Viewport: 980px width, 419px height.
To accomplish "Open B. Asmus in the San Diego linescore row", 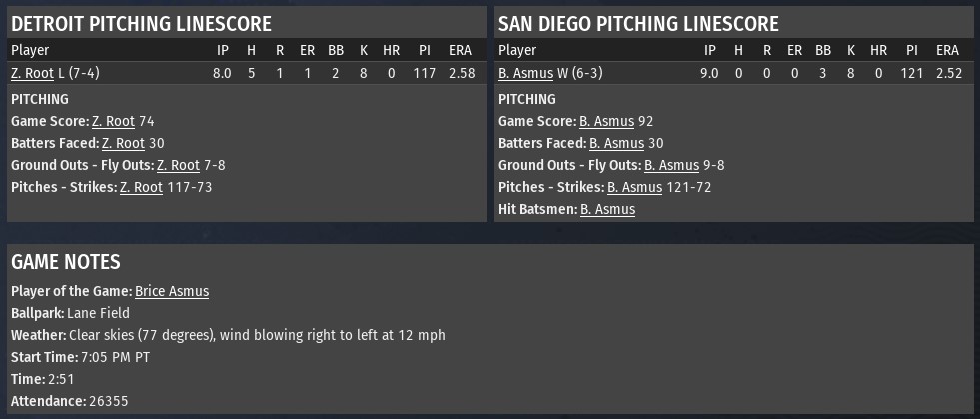I will [x=524, y=74].
